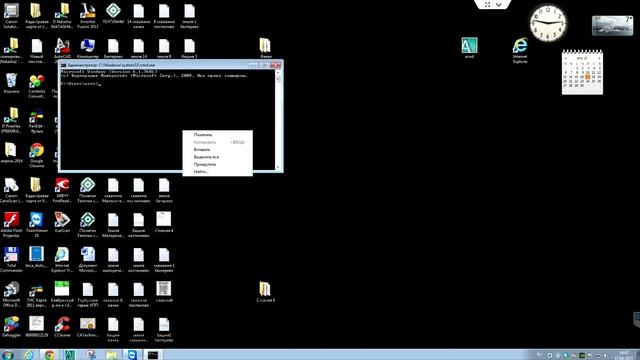Screen dimensions: 640x360
Task: Choose Вставить in the context menu
Action: (218, 149)
